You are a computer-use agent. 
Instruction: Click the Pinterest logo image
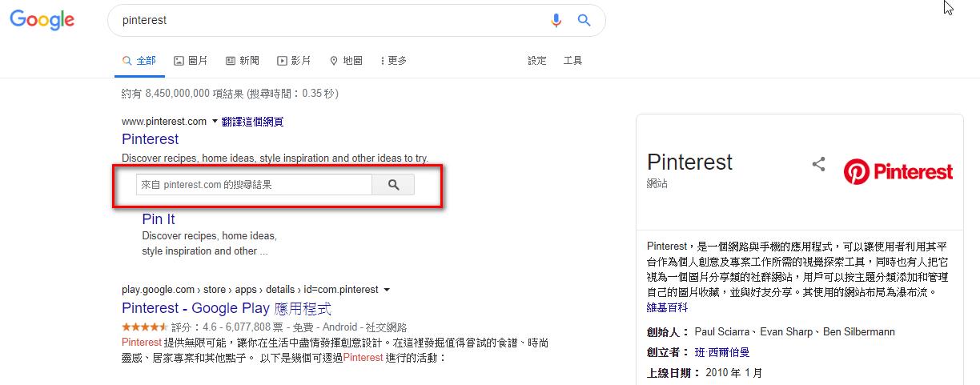coord(898,171)
